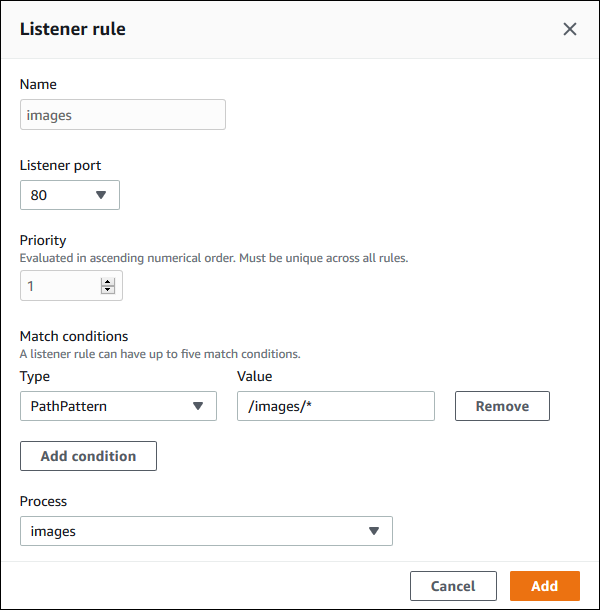The width and height of the screenshot is (600, 610).
Task: Click the Value column label
Action: pos(254,376)
